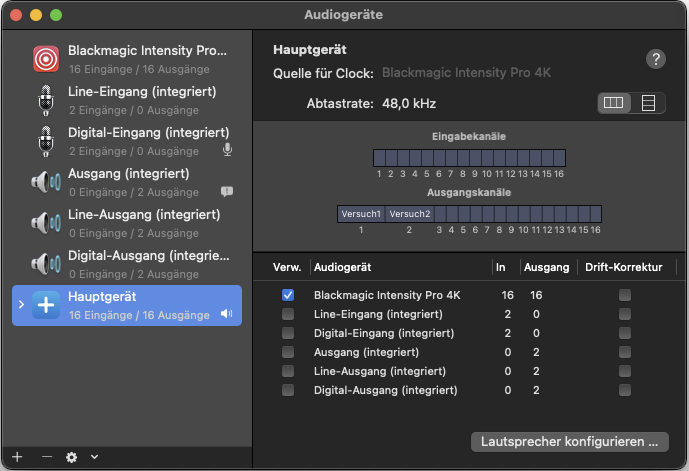The image size is (689, 471).
Task: Click Digital-Ausgang (integriert) table row name
Action: pos(385,390)
